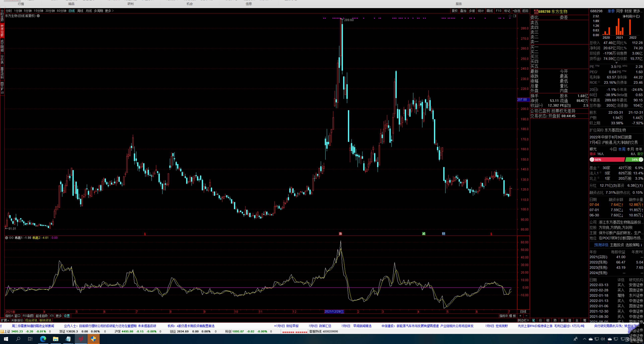Click the red 涨 event marker on chart bottom
The height and width of the screenshot is (344, 644).
pos(340,234)
